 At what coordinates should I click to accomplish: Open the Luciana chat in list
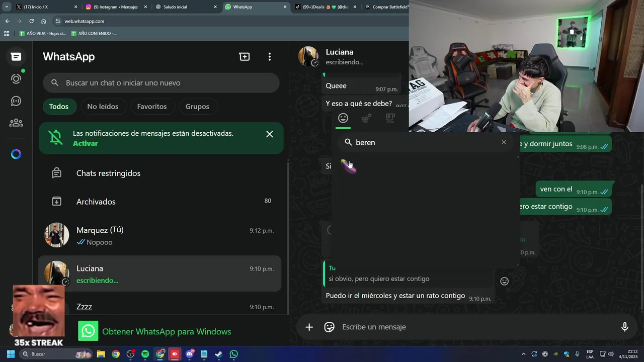tap(160, 274)
